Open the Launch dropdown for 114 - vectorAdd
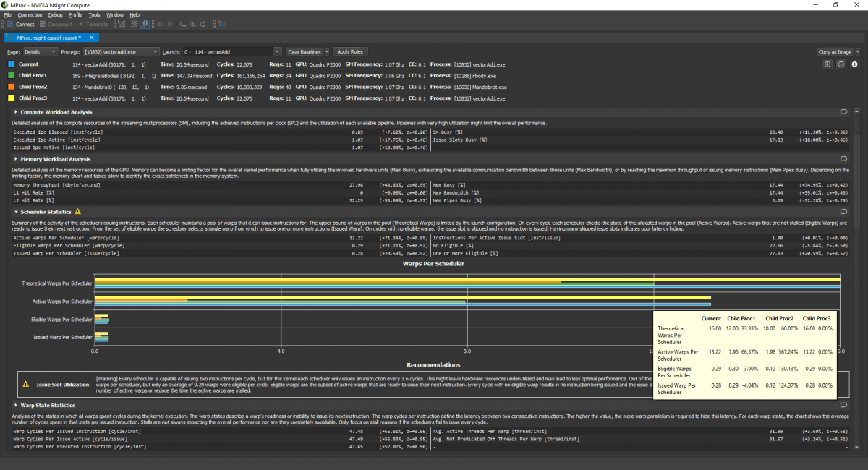 pos(233,52)
